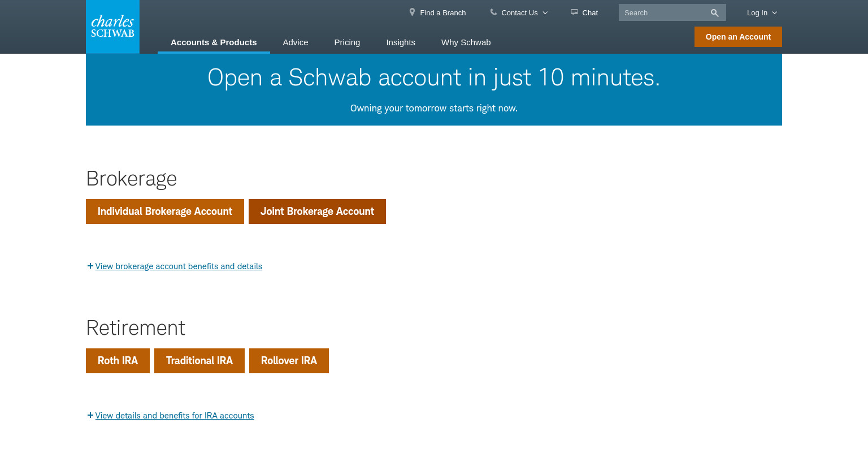Click the Find a Branch link
The image size is (868, 466).
(443, 12)
